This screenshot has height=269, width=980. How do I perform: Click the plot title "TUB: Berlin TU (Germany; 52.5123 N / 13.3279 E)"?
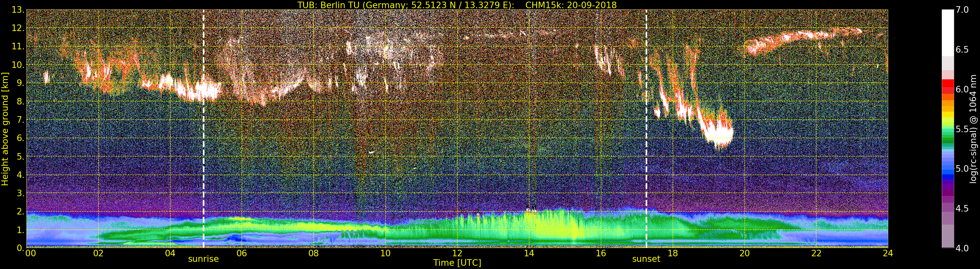coord(406,5)
